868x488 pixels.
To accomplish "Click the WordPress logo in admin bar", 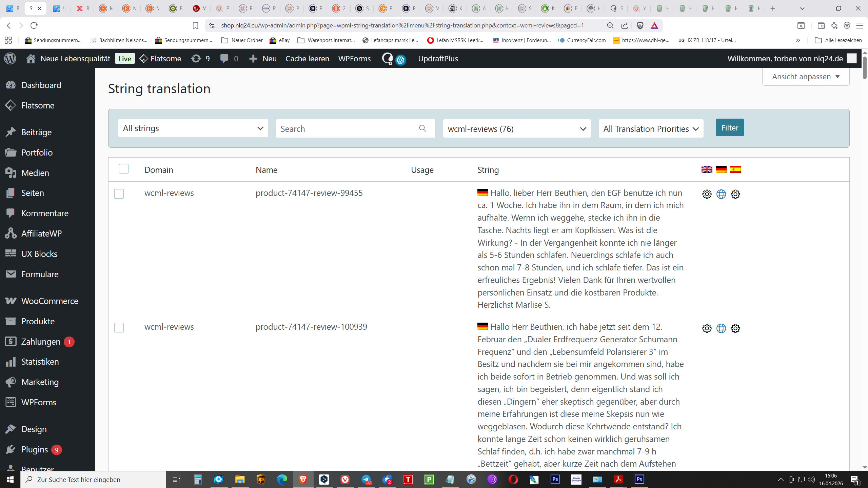I will [x=10, y=59].
